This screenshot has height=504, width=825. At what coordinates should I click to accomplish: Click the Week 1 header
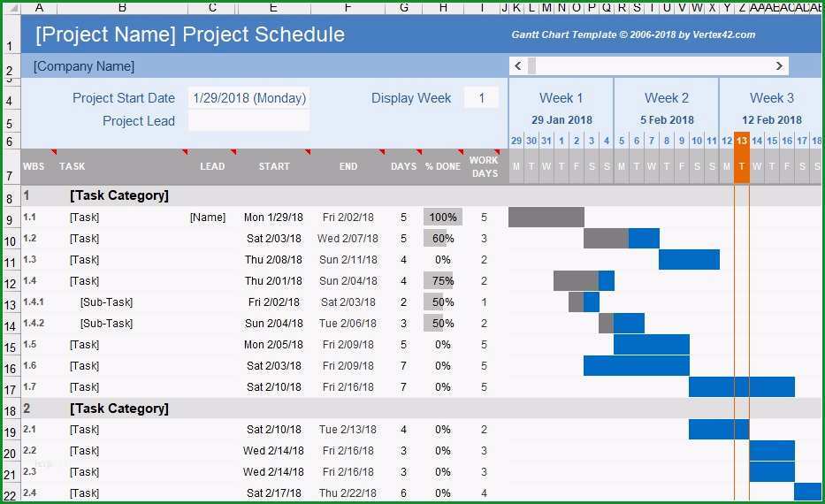[x=561, y=98]
